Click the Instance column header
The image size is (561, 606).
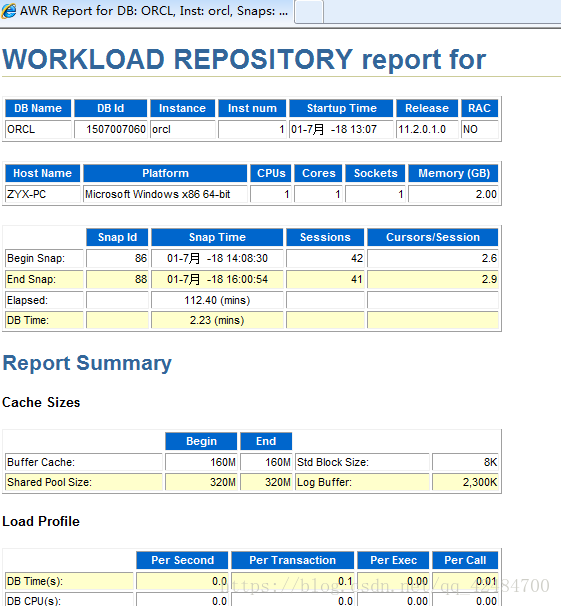(182, 108)
